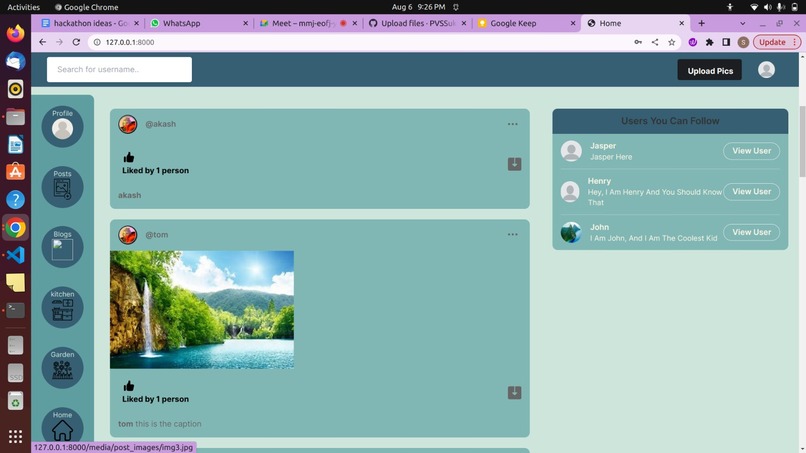Like the @tom post with thumbs-up

pyautogui.click(x=129, y=386)
